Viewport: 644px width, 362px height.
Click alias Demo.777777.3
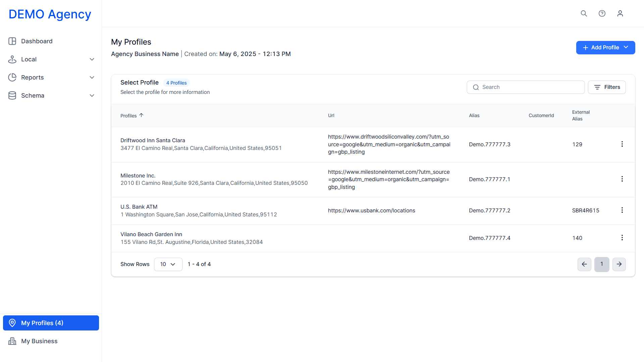(x=490, y=144)
